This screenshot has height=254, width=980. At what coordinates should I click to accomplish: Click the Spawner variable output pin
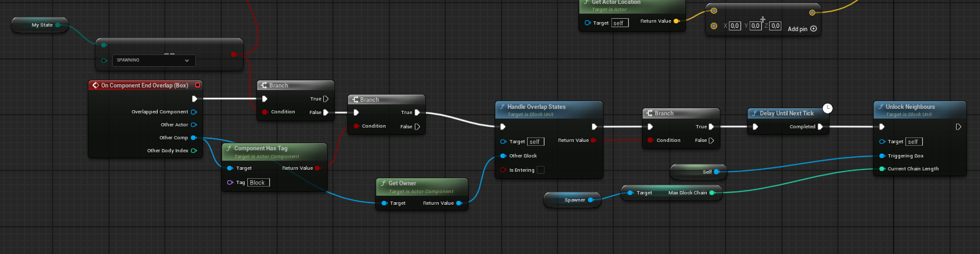point(591,200)
